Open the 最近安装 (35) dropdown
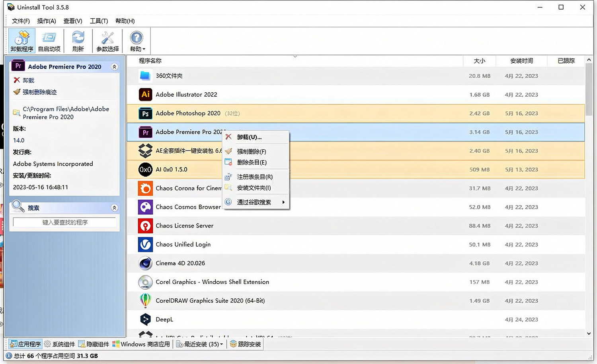 (x=199, y=344)
